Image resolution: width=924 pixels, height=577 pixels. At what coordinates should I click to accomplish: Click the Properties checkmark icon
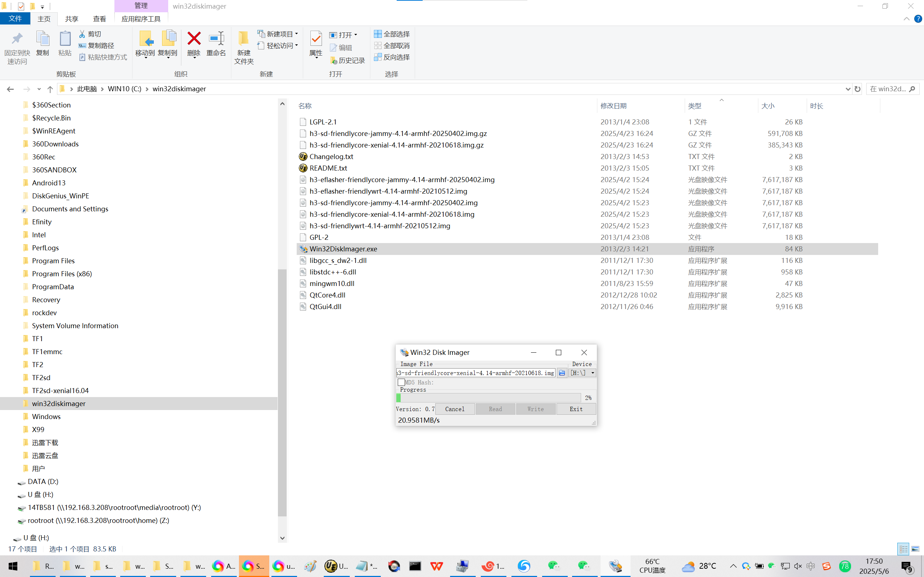tap(316, 39)
